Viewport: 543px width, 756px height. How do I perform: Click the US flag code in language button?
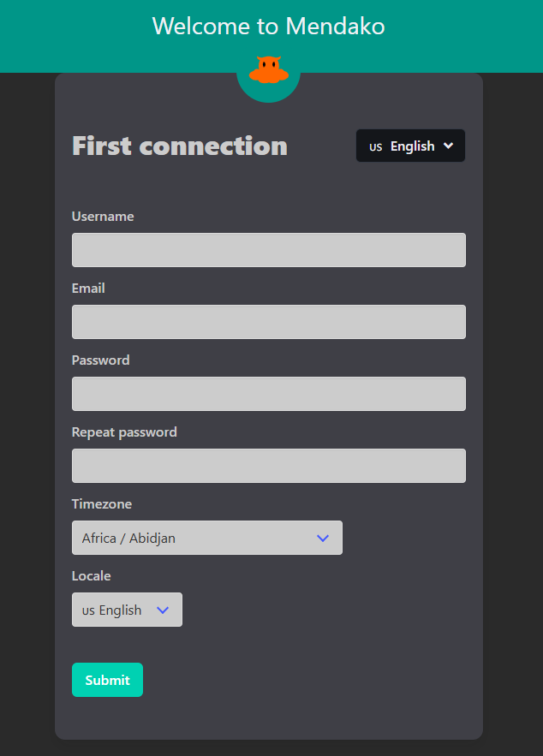376,147
